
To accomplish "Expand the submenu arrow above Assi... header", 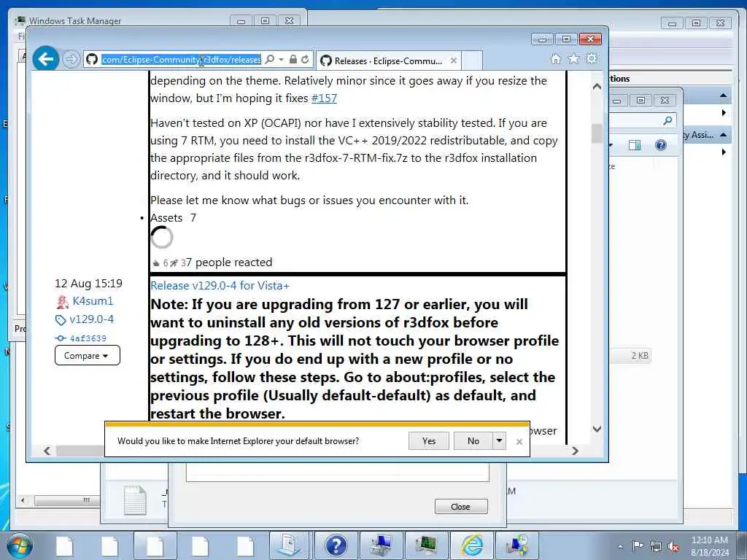I will pos(724,113).
